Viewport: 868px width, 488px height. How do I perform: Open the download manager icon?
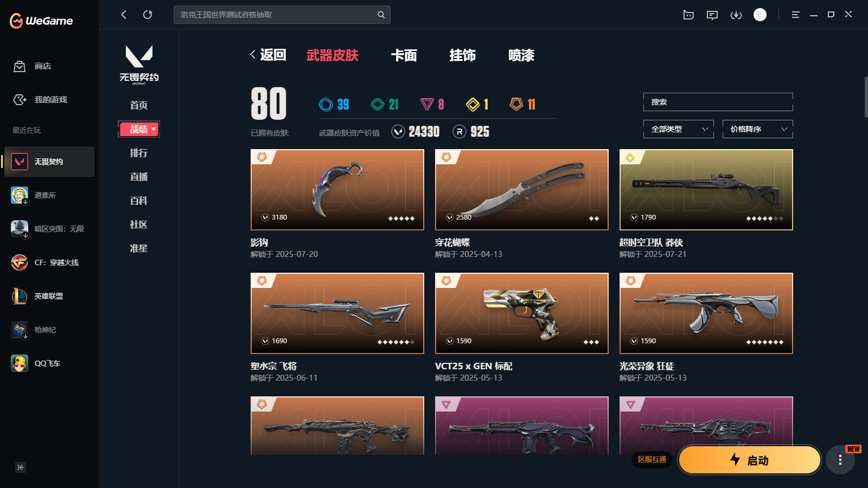[736, 15]
